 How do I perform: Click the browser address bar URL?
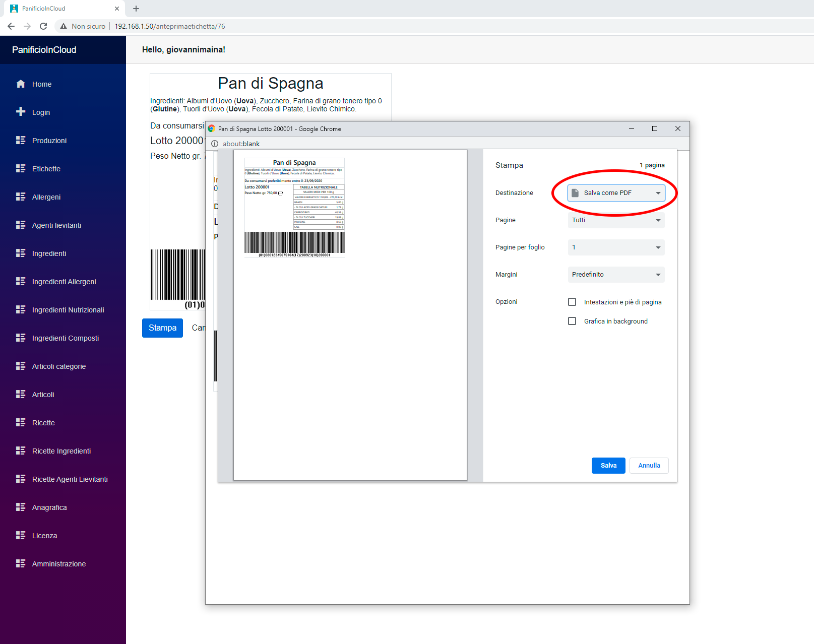pos(170,26)
